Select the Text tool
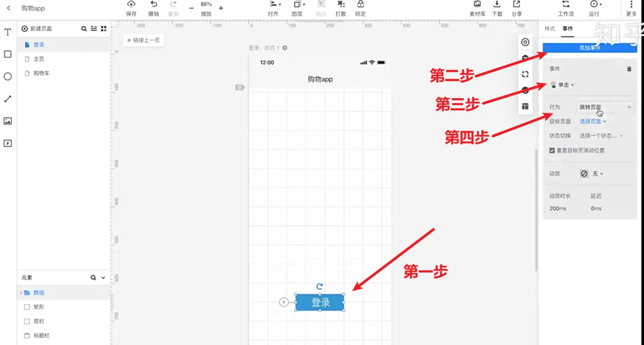 7,32
